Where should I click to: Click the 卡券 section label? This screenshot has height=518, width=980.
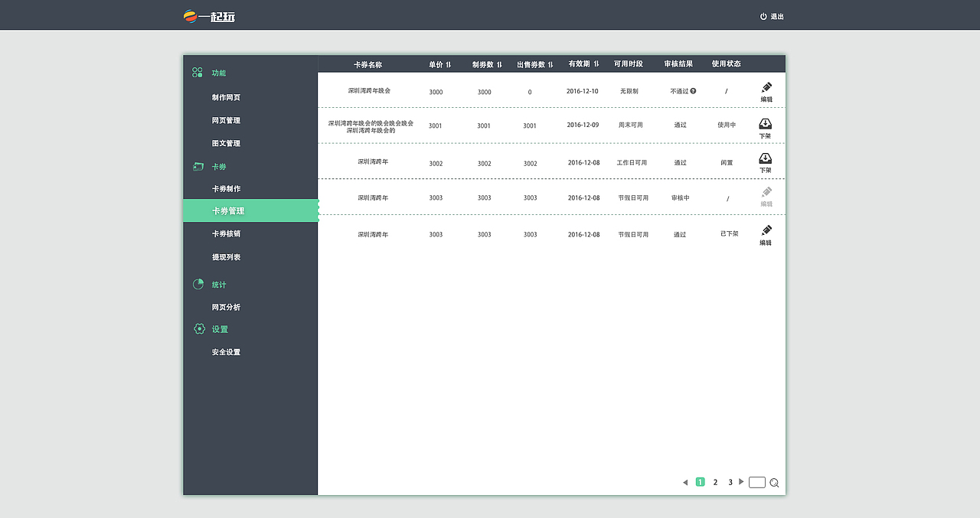point(219,167)
